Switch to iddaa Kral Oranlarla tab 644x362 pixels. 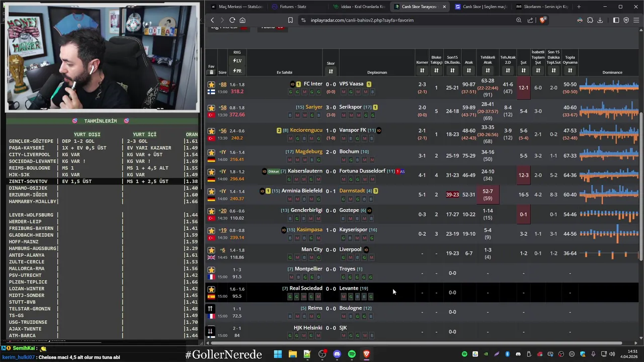pyautogui.click(x=358, y=7)
